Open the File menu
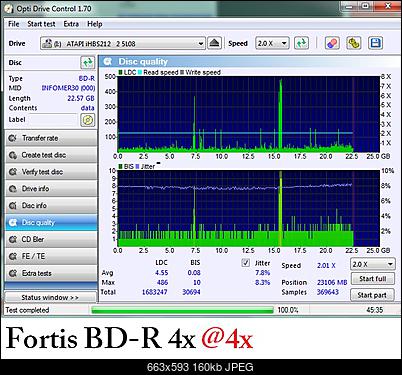The height and width of the screenshot is (375, 402). [14, 24]
